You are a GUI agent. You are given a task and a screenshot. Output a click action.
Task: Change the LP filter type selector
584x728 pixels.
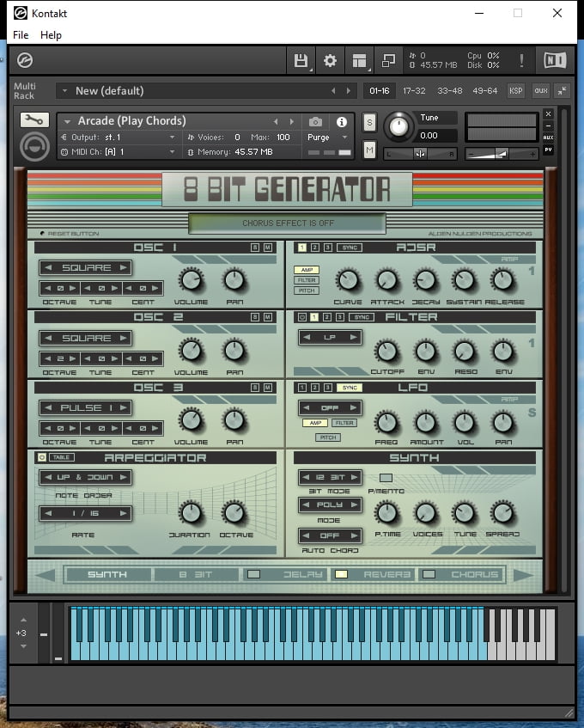(x=330, y=338)
